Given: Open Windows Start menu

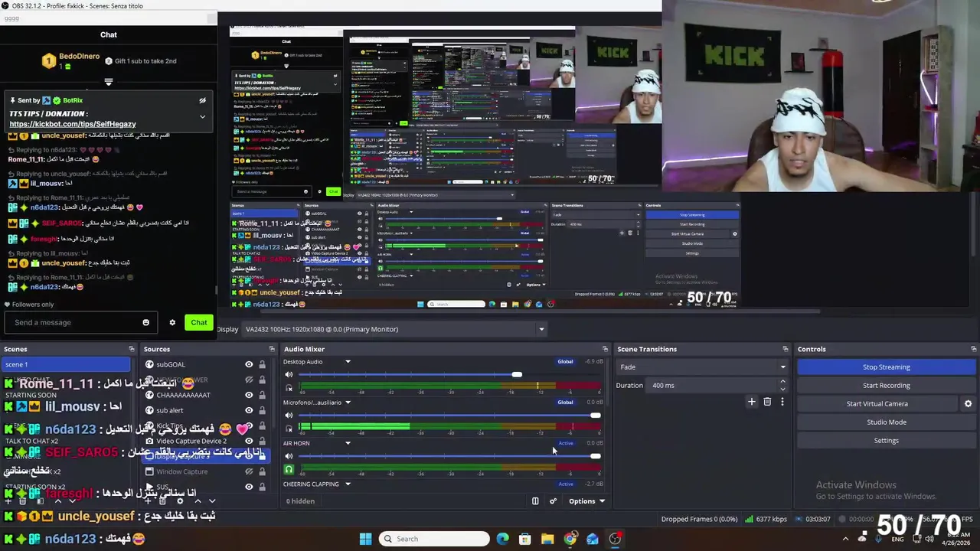Looking at the screenshot, I should pos(365,539).
